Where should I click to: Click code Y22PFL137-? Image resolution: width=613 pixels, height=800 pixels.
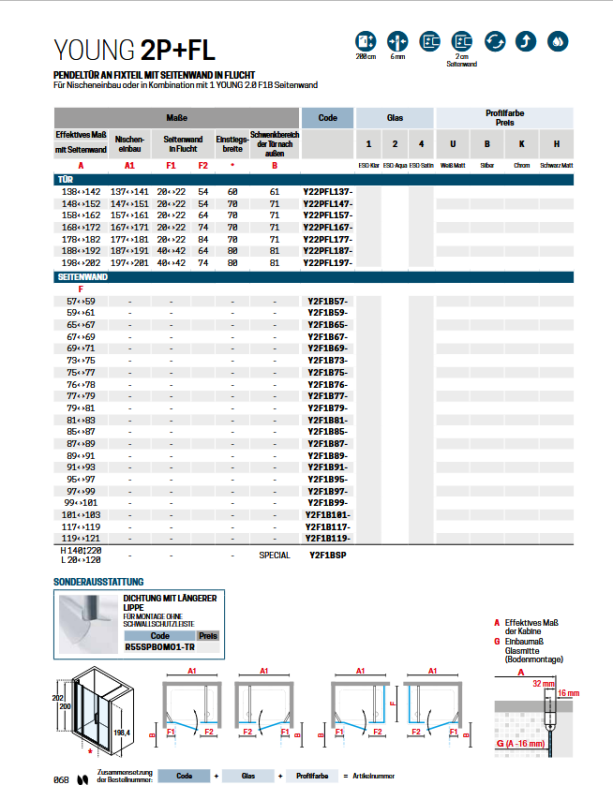pos(328,192)
